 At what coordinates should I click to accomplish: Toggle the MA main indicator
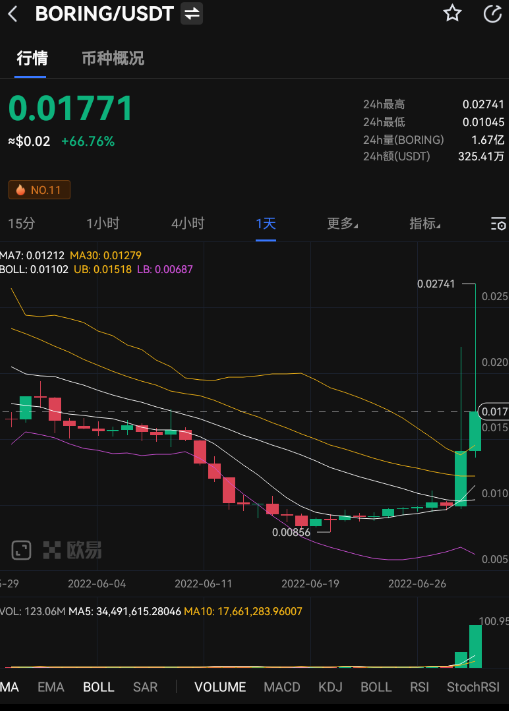[x=9, y=687]
